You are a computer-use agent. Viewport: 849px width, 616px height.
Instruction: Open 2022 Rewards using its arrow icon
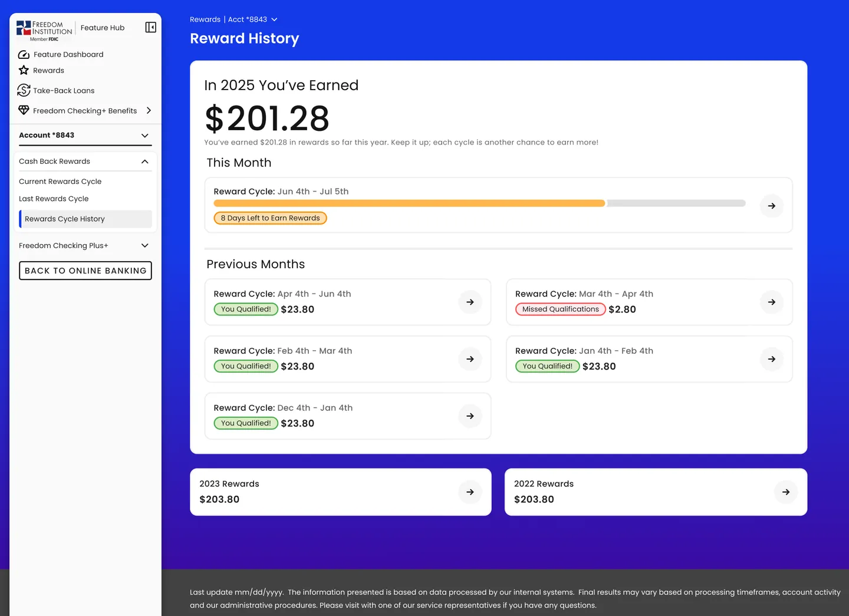click(785, 492)
